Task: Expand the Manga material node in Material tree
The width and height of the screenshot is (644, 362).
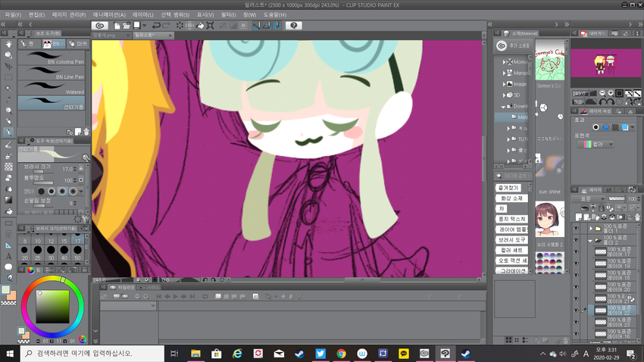Action: click(x=504, y=73)
